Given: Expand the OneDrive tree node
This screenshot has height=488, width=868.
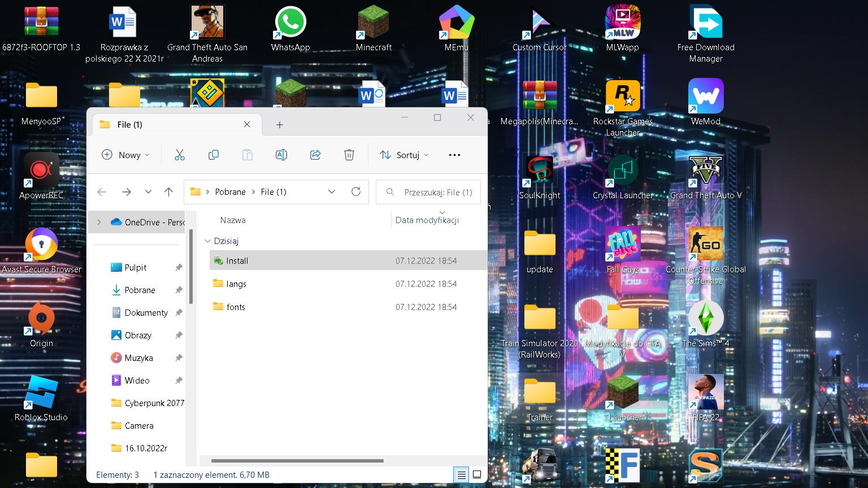Looking at the screenshot, I should pos(99,222).
